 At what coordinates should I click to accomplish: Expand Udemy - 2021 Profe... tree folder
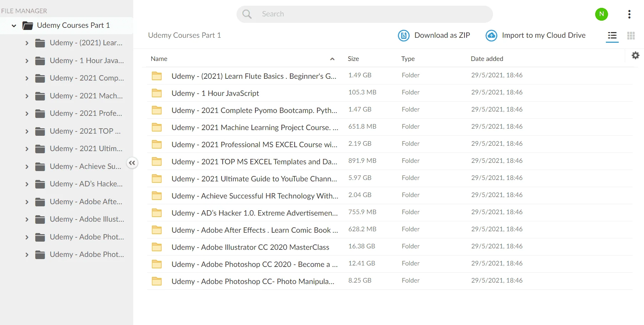27,114
